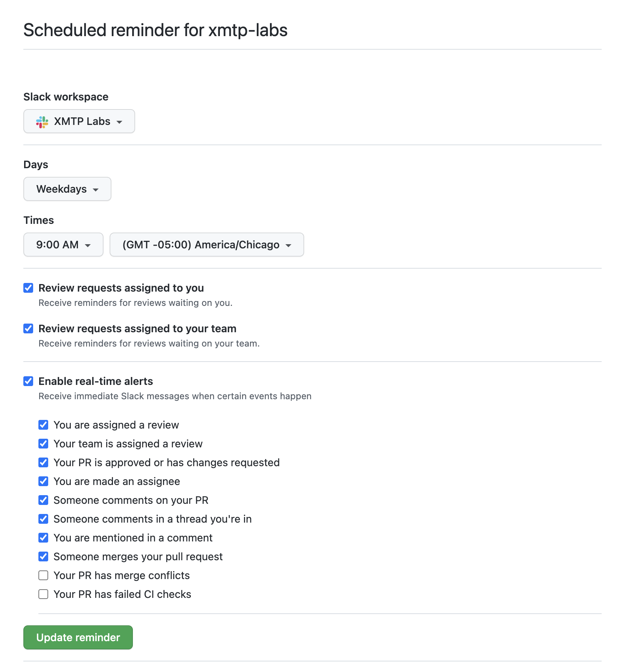Viewport: 628px width, 672px height.
Task: Click the Slack logo in the workspace selector
Action: 43,121
